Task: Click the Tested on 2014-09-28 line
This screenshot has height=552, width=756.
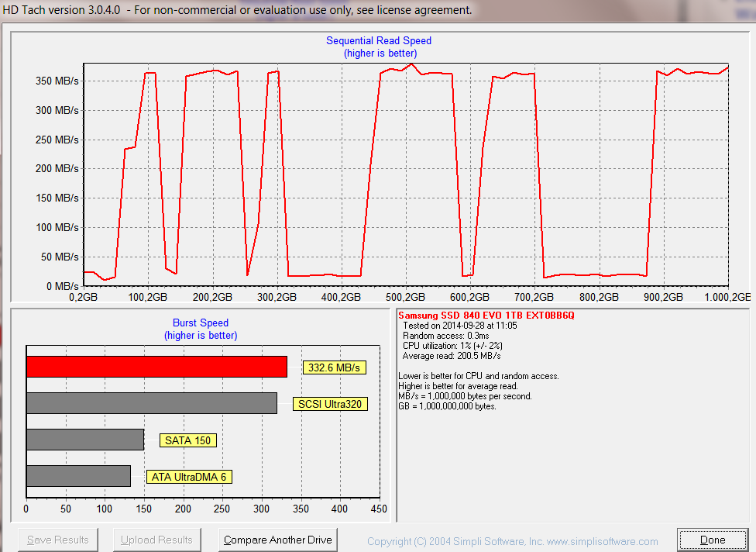Action: tap(460, 326)
